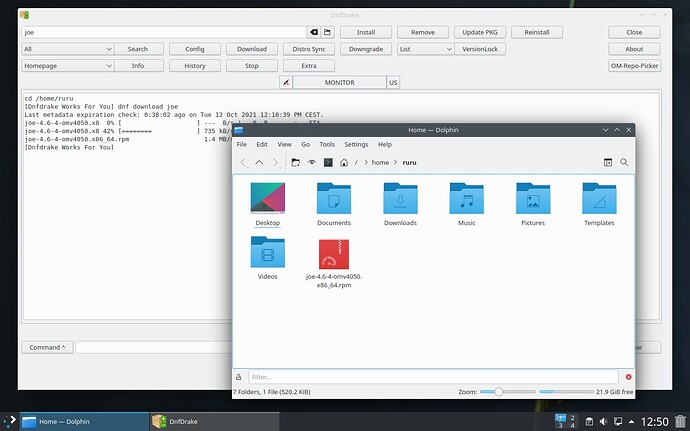Open Dolphin Tools menu
Viewport: 690px width, 431px height.
pos(327,144)
